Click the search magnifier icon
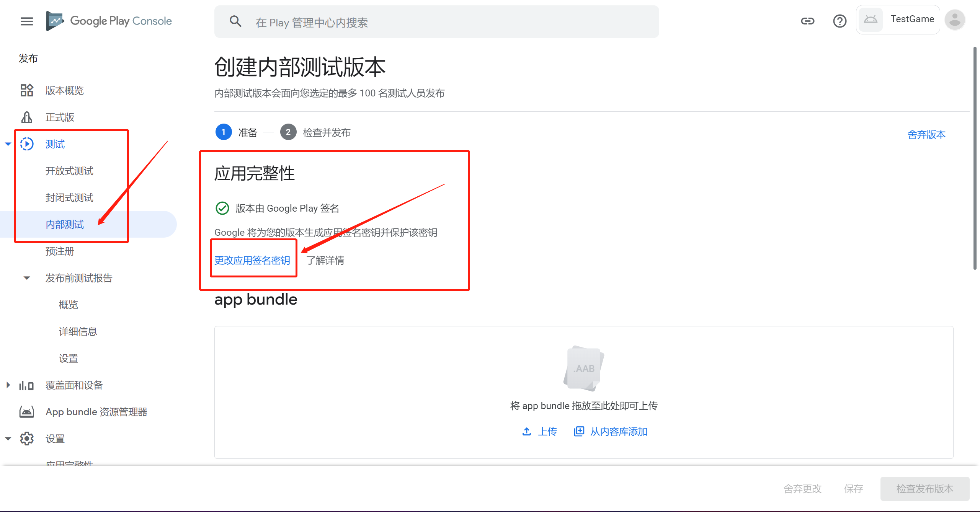Screen dimensions: 980x512 point(235,21)
